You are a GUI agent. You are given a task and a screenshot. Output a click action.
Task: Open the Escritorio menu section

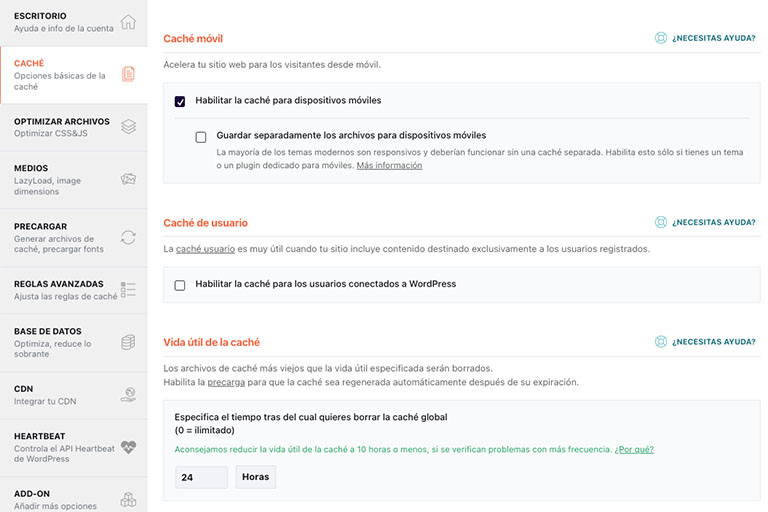coord(74,22)
